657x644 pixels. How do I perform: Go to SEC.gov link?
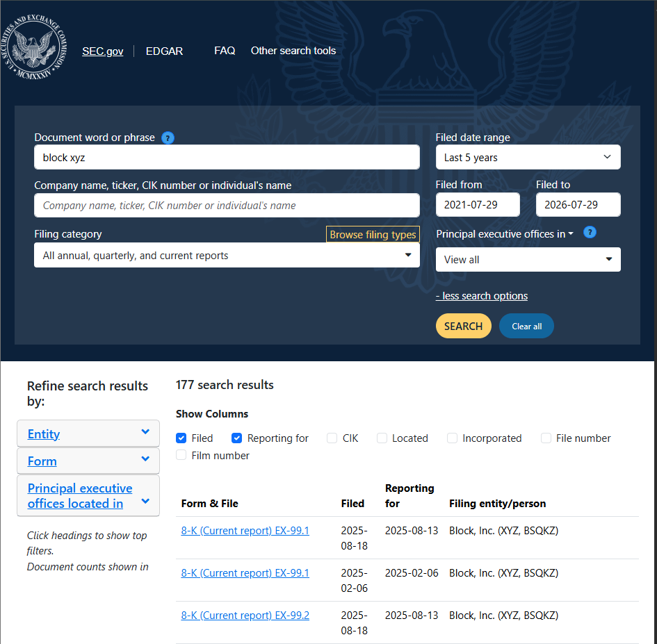[103, 51]
